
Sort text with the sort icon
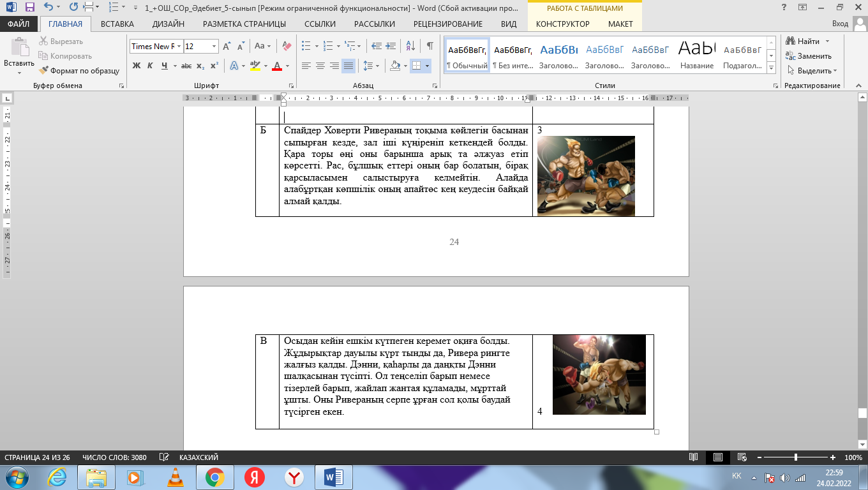[x=412, y=46]
